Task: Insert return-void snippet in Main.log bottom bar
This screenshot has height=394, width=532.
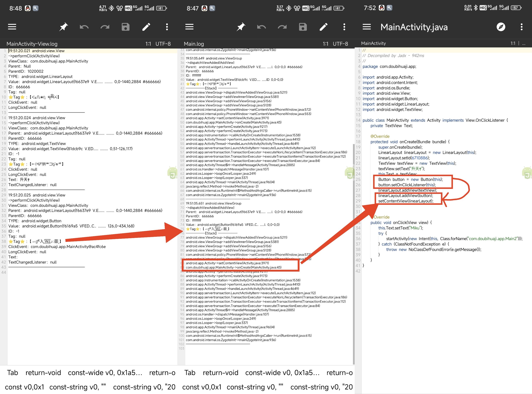Action: coord(220,372)
